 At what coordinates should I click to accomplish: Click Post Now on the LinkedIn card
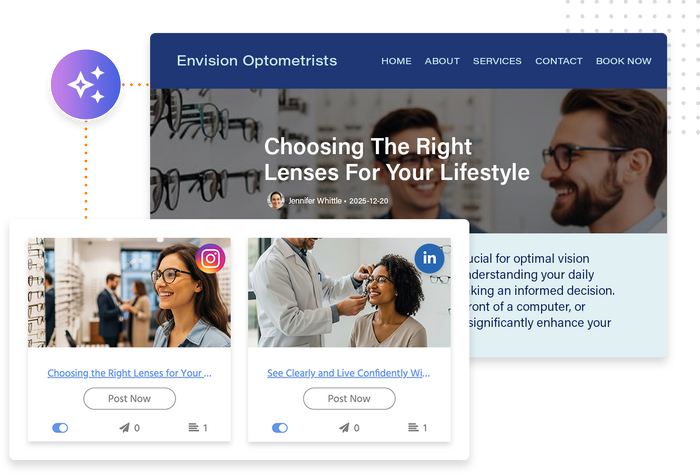click(349, 398)
